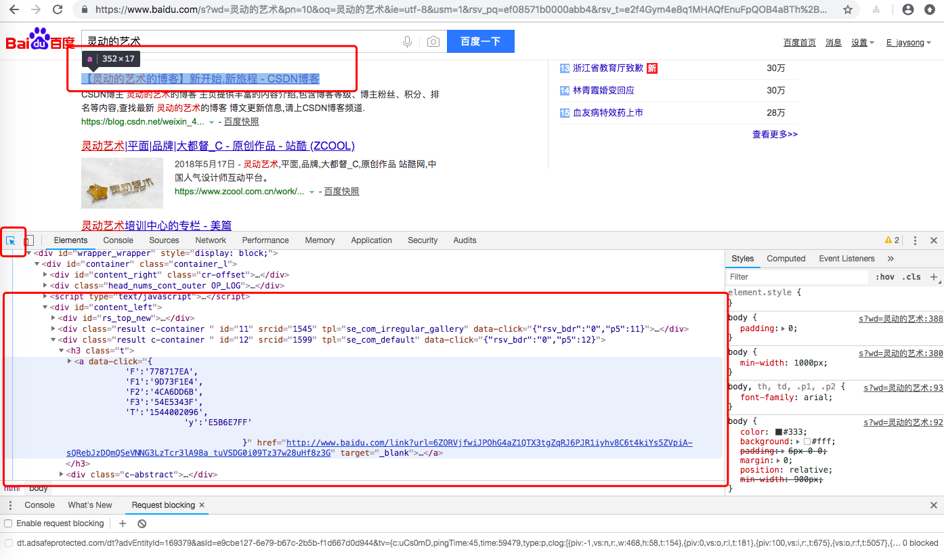Image resolution: width=944 pixels, height=560 pixels.
Task: Open the drawer three-dot menu
Action: click(10, 505)
